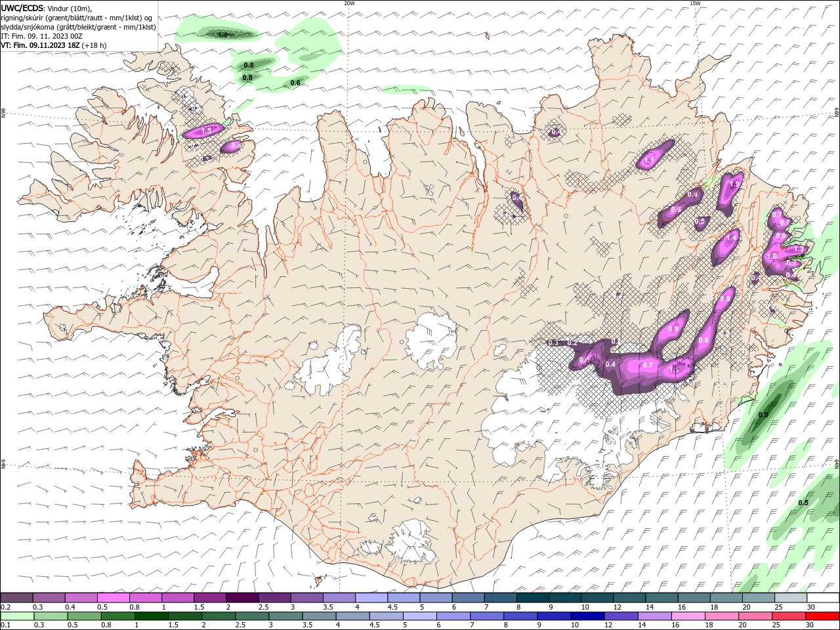The width and height of the screenshot is (840, 630).
Task: Pick the pale lavender 4 swatch in upper legend
Action: 371,598
